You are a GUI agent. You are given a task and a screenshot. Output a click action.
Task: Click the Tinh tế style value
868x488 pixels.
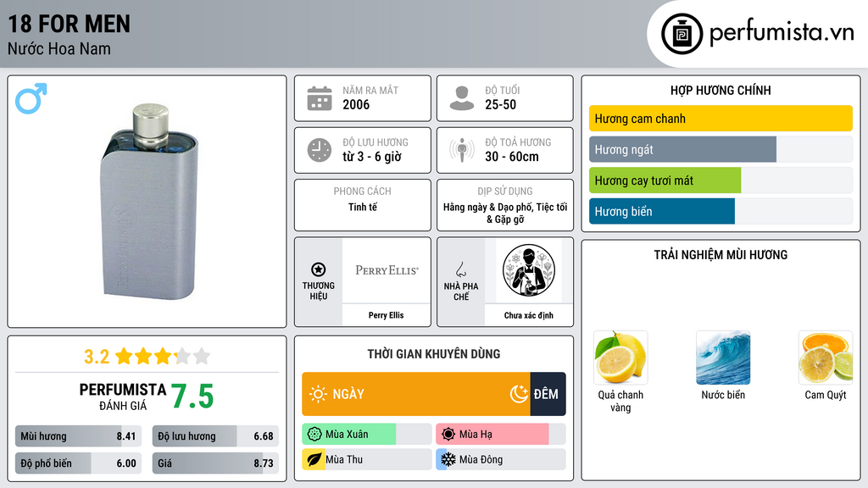[x=363, y=207]
